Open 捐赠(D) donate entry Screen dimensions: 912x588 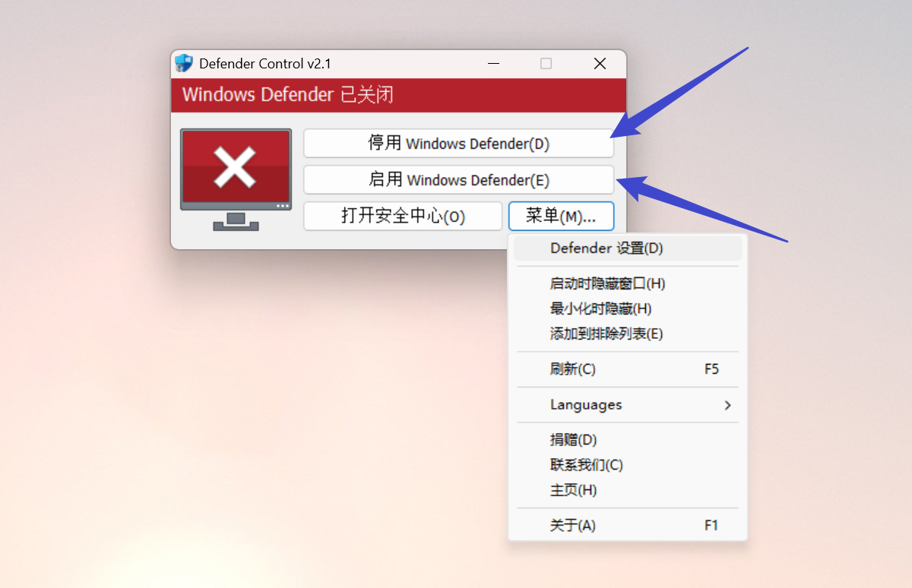628,440
